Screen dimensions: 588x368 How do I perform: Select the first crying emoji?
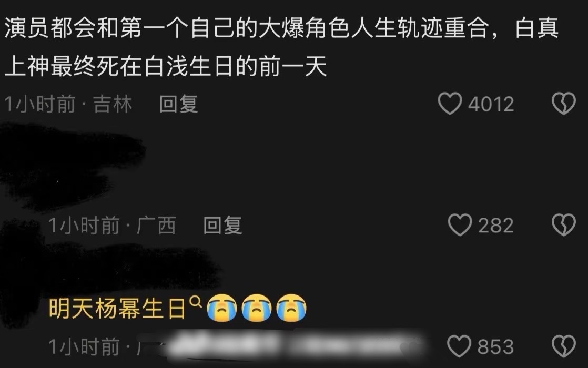pos(222,308)
